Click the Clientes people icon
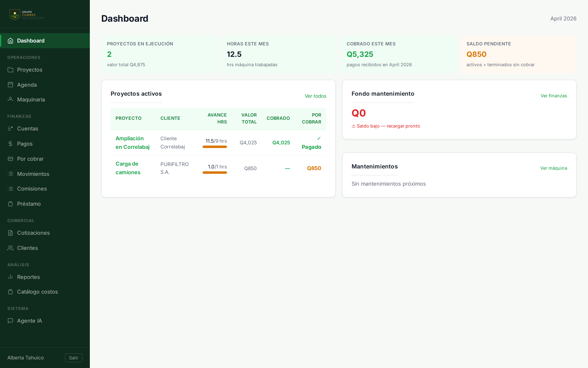This screenshot has width=588, height=368. tap(10, 248)
